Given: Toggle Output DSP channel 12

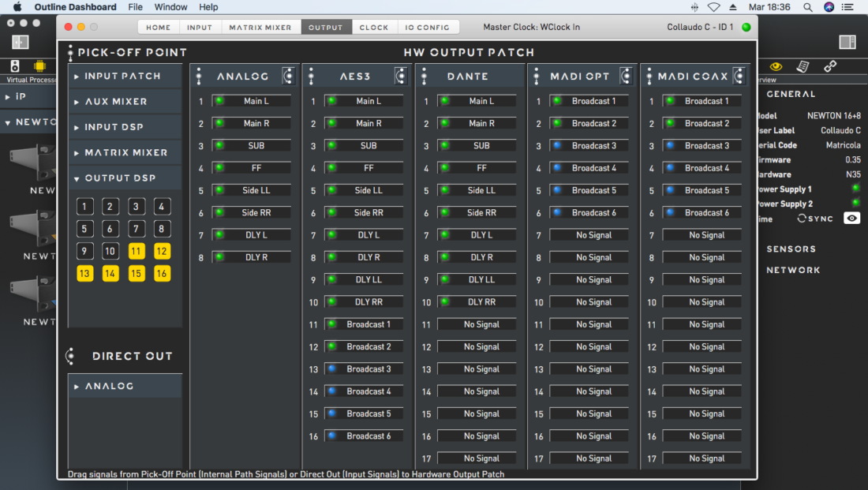Looking at the screenshot, I should click(x=162, y=251).
